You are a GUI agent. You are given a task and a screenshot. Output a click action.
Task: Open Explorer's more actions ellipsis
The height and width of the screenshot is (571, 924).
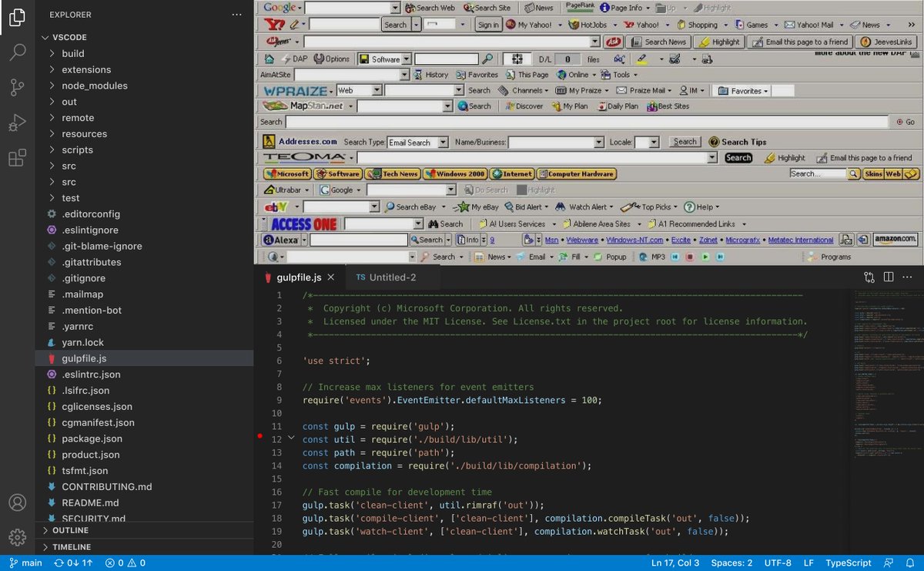[x=236, y=15]
